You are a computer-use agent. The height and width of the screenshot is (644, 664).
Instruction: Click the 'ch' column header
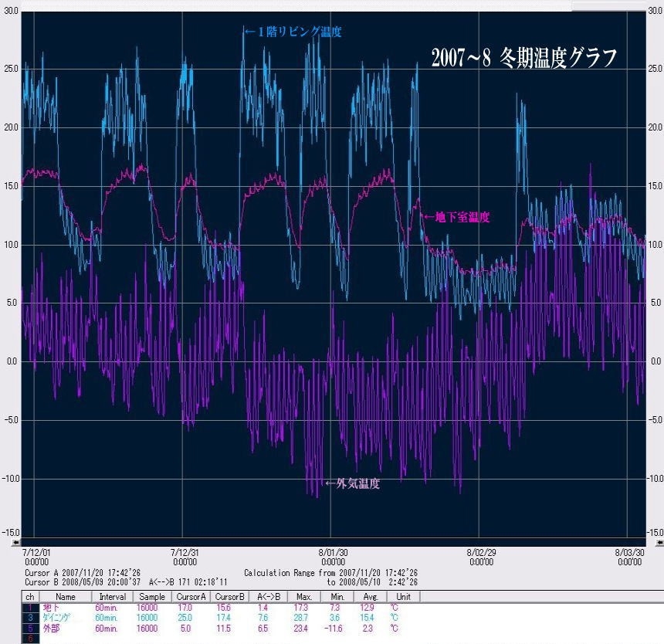point(29,597)
